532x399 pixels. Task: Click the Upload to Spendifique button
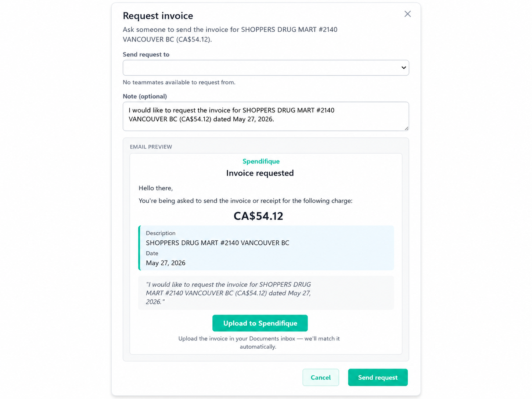coord(260,323)
